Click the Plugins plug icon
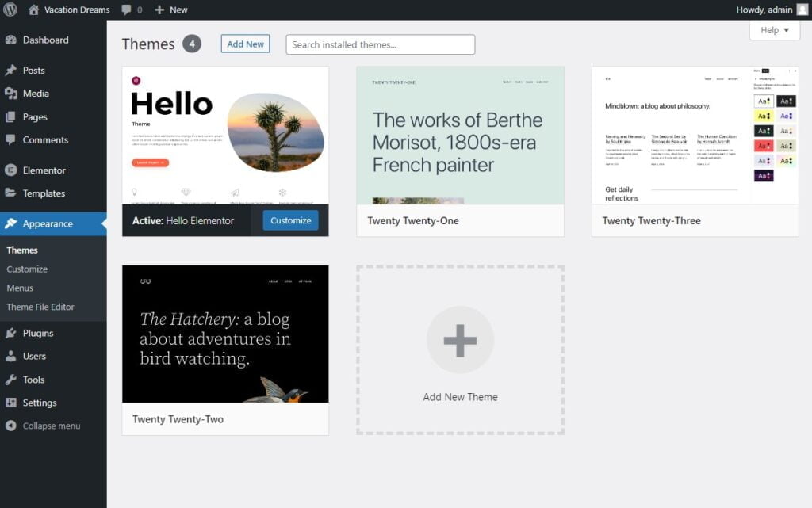The height and width of the screenshot is (508, 812). click(x=11, y=333)
